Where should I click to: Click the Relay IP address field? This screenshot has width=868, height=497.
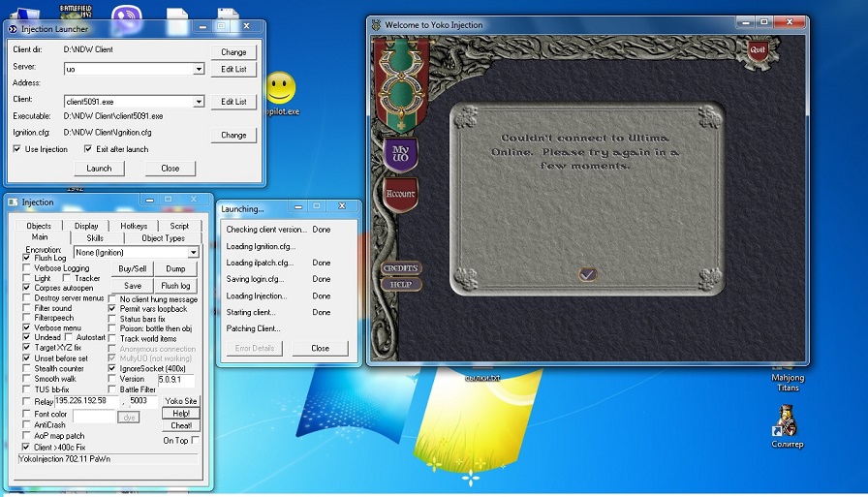[x=86, y=400]
